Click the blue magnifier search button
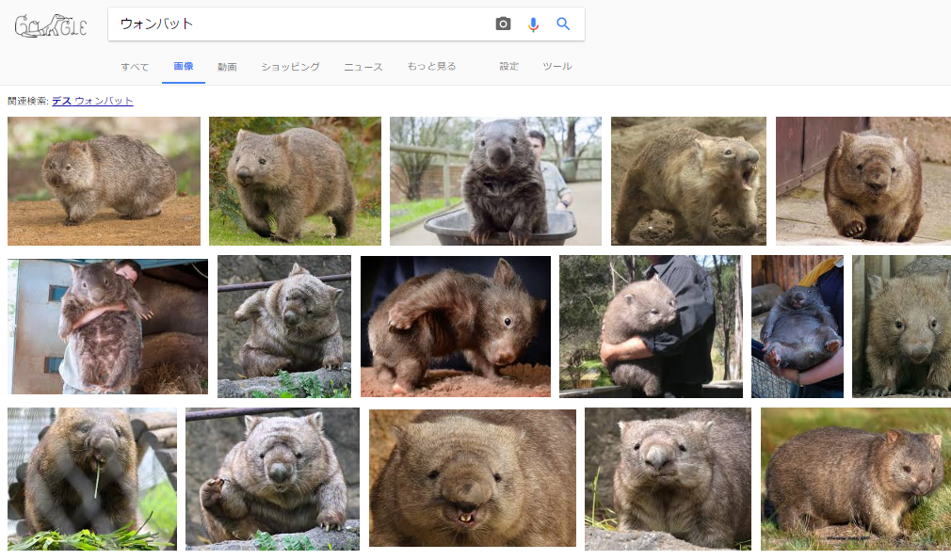This screenshot has width=951, height=560. point(563,24)
